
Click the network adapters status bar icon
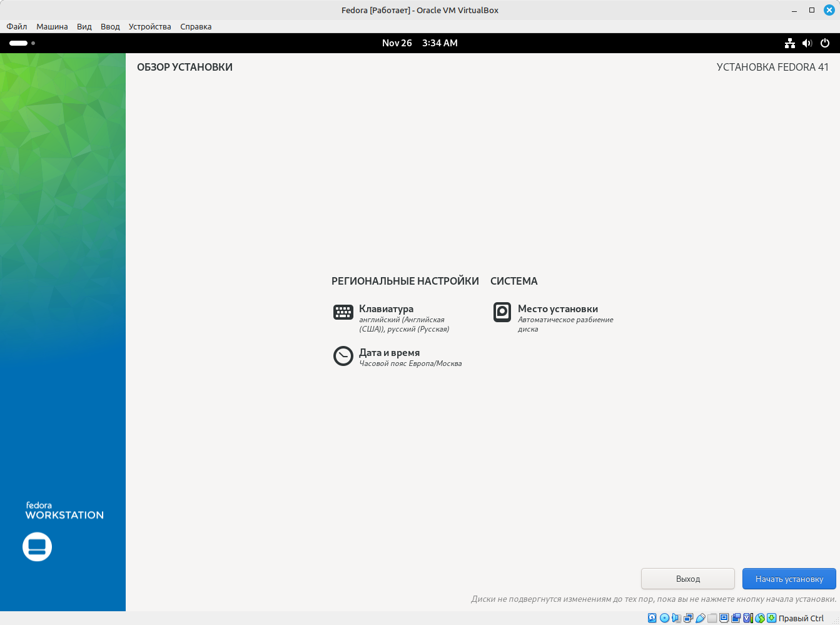(688, 618)
